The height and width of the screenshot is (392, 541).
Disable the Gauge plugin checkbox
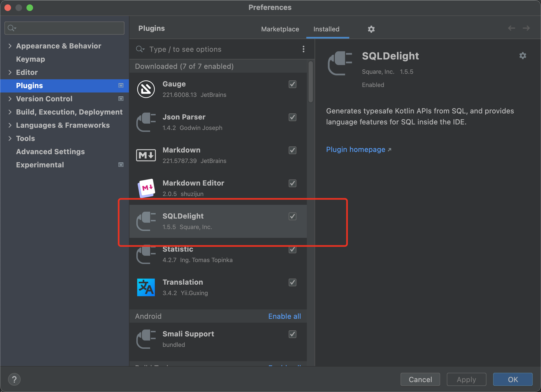(293, 84)
